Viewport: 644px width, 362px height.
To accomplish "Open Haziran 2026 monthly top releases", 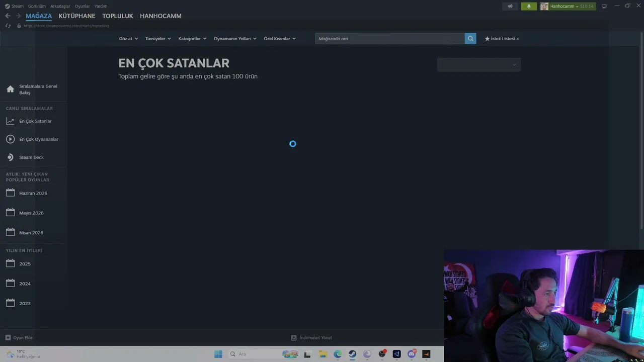I will 33,193.
